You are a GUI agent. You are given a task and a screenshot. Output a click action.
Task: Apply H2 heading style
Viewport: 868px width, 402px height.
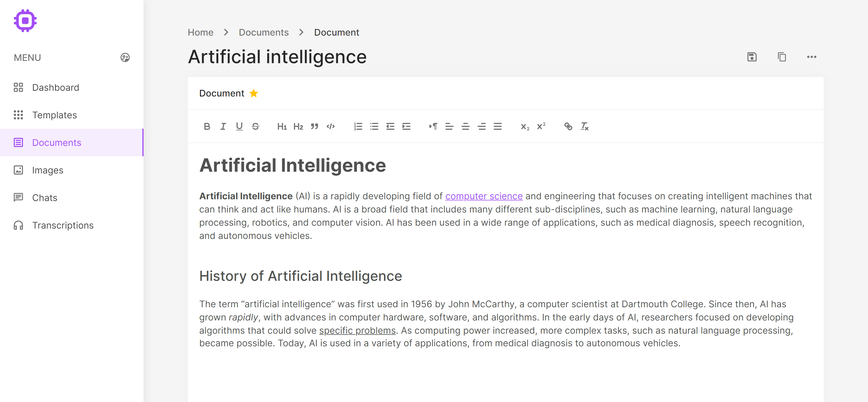pos(298,126)
